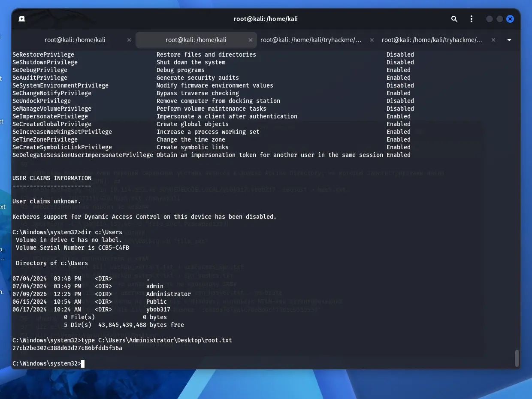Click the USER CLAIMS INFORMATION heading
Viewport: 532px width, 399px height.
click(52, 178)
